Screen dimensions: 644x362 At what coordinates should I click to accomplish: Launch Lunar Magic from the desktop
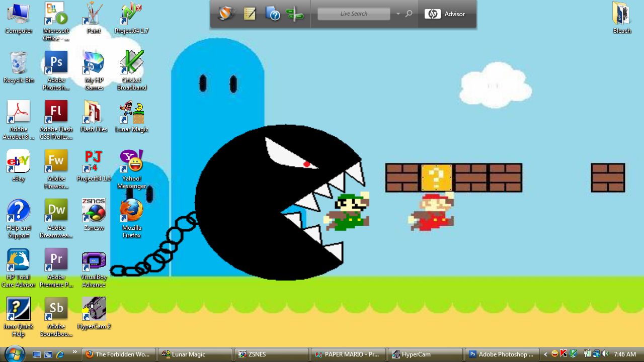coord(132,113)
